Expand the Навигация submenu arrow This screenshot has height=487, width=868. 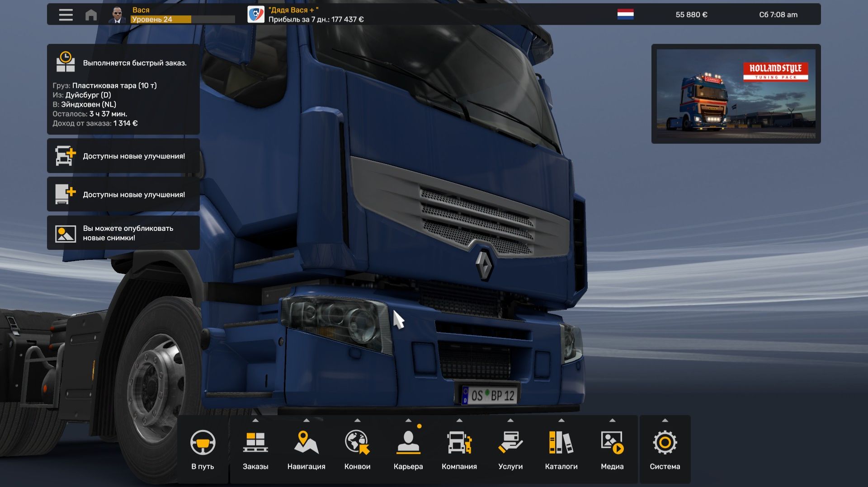tap(307, 421)
